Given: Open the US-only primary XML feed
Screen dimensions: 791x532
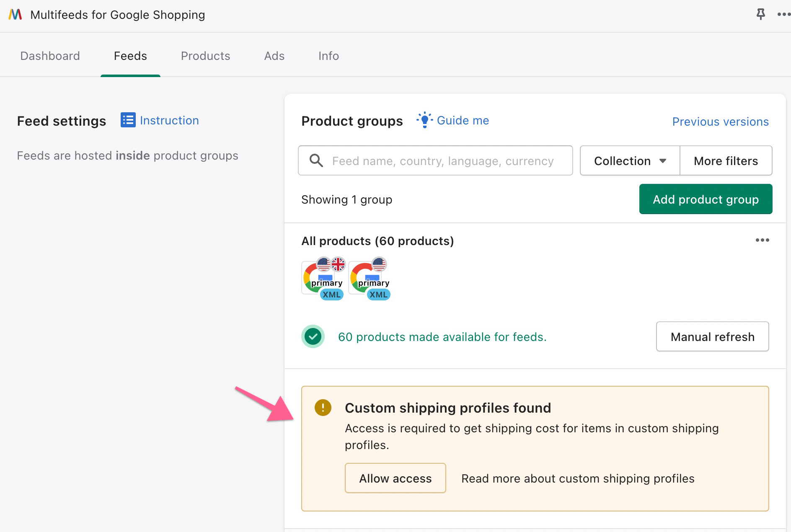Looking at the screenshot, I should pos(370,279).
